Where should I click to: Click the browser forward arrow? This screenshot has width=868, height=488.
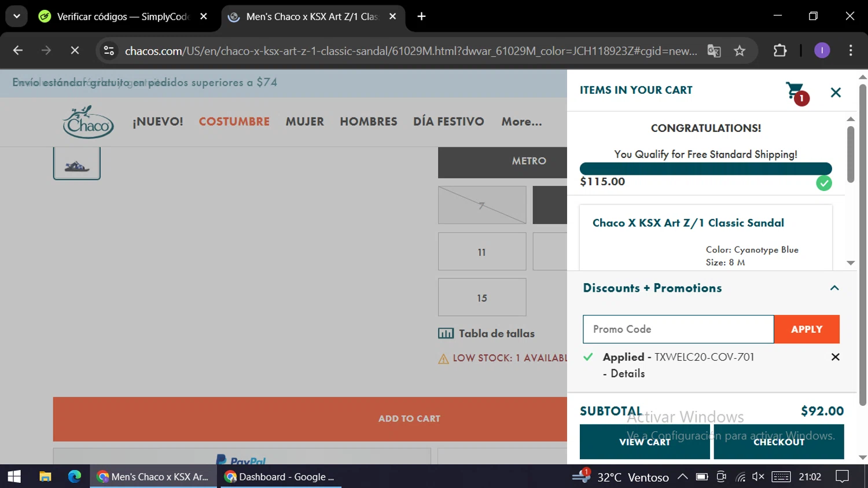click(x=46, y=51)
